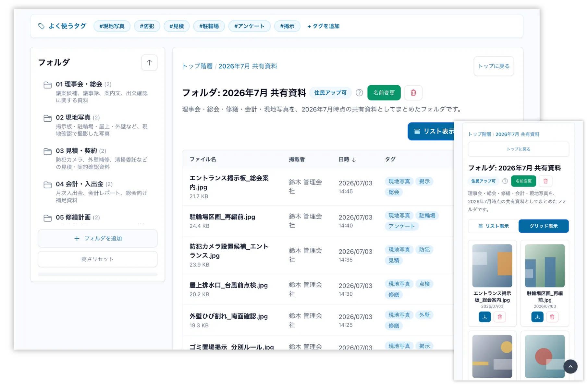Sort by the 日時 column arrow
588x390 pixels.
click(x=354, y=160)
